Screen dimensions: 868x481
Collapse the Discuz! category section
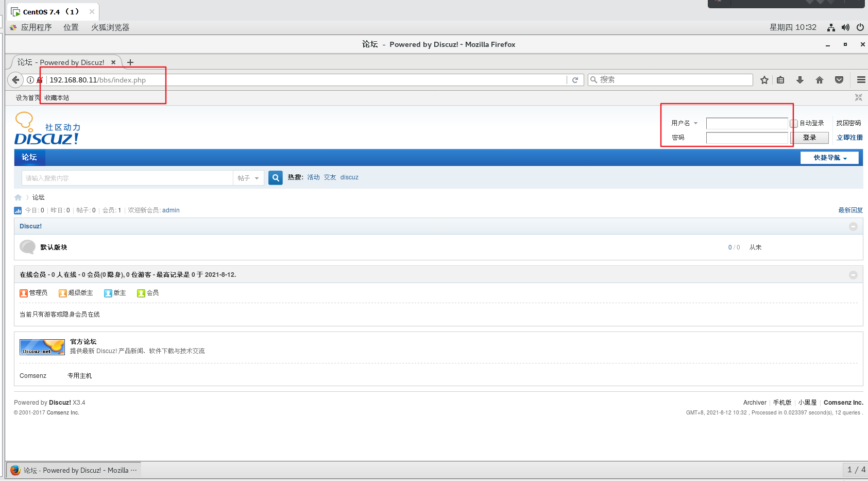pos(853,226)
